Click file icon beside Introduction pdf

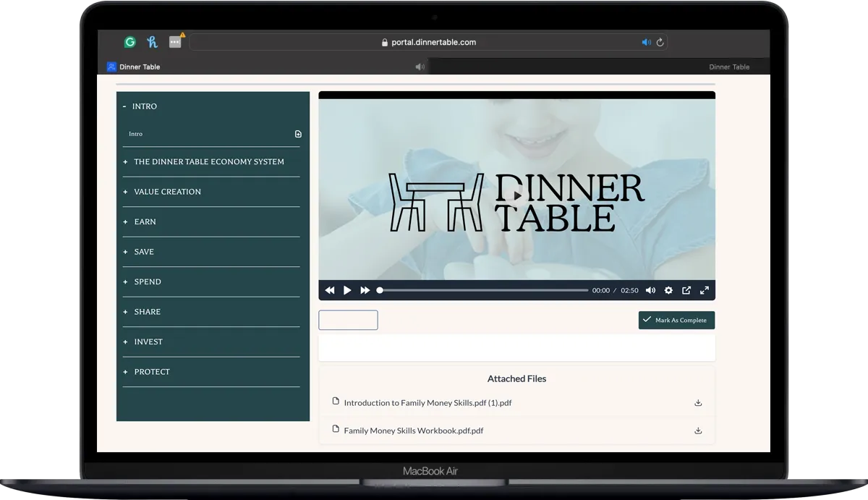(336, 402)
